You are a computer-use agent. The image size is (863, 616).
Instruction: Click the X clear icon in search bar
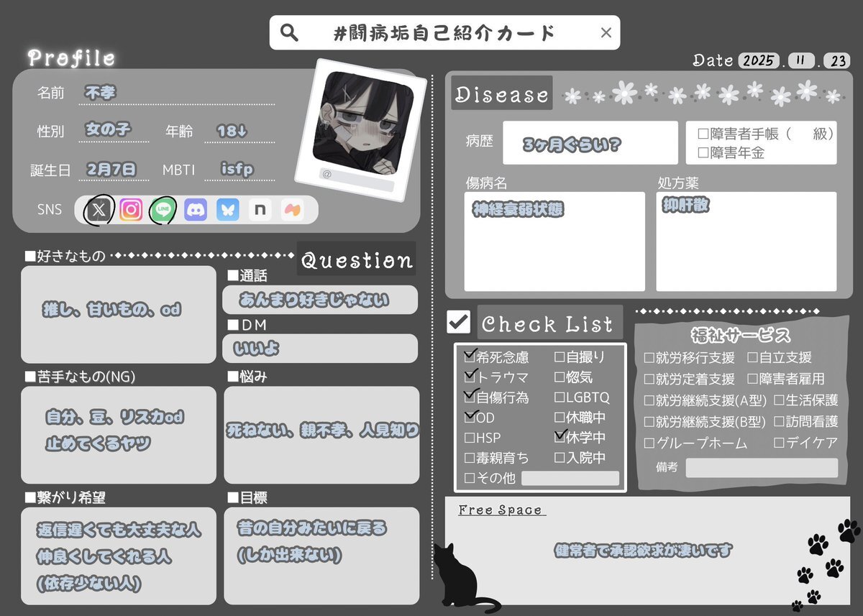[606, 33]
